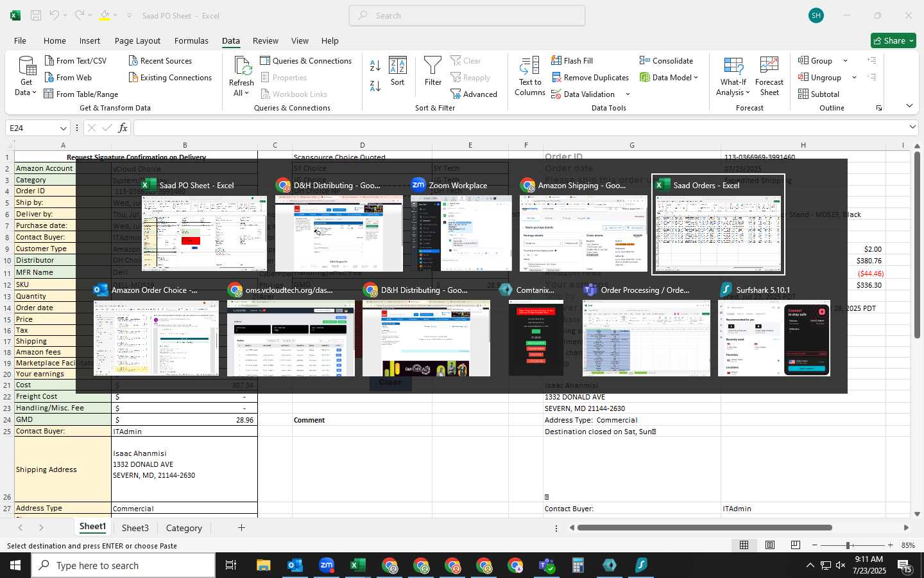Open What-If Analysis menu

tap(733, 77)
